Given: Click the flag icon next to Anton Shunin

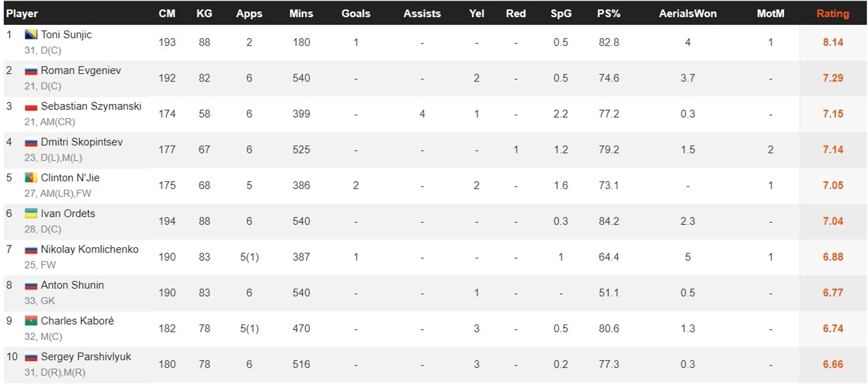Looking at the screenshot, I should (31, 285).
